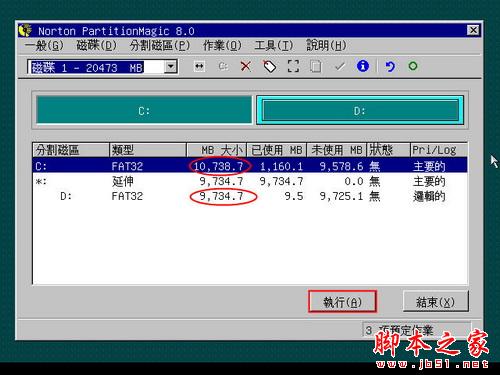Open the 分割磁區(P) menu
Viewport: 500px width, 375px height.
pyautogui.click(x=160, y=46)
